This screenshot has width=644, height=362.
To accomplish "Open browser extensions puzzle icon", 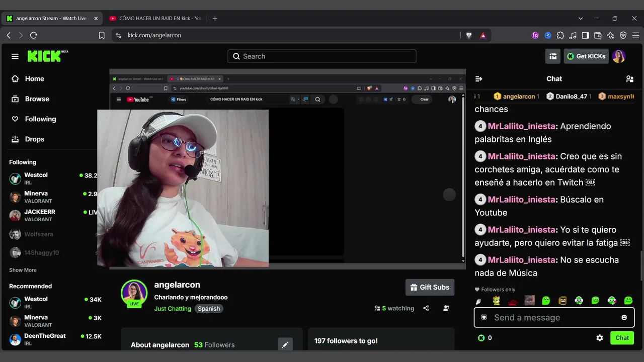I will (x=560, y=35).
